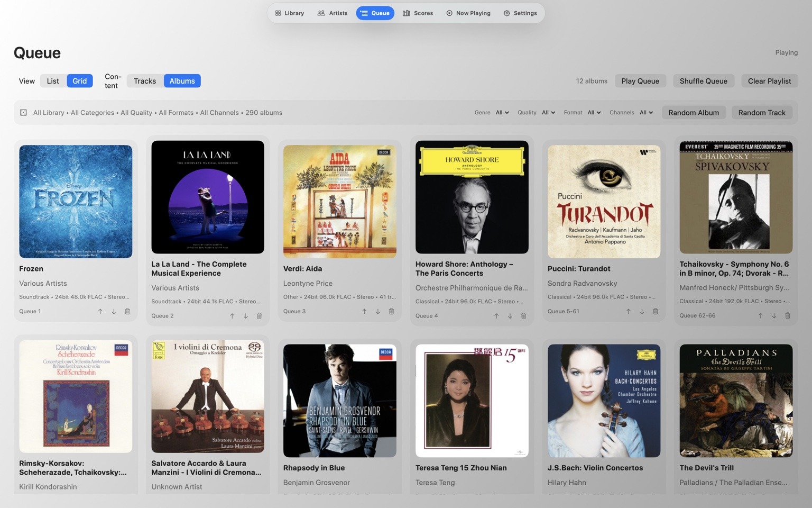Screen dimensions: 812x508
Task: Trash the Tchaikovsky Symphony No. 6 entry
Action: 788,316
